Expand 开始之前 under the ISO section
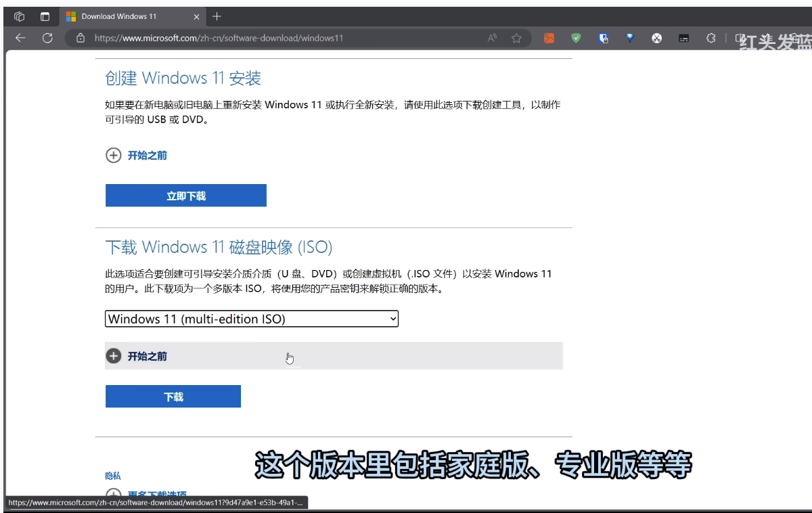The height and width of the screenshot is (513, 812). click(x=334, y=356)
